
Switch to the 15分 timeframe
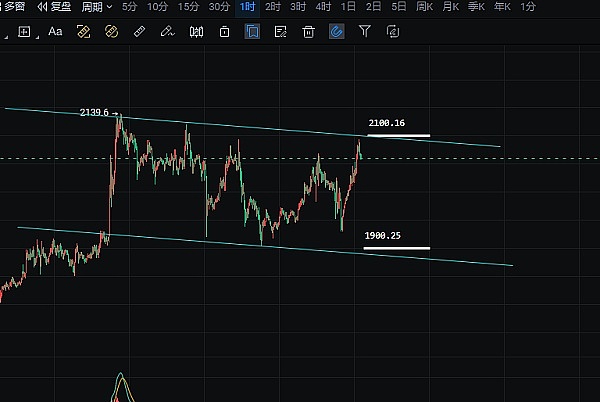point(188,7)
